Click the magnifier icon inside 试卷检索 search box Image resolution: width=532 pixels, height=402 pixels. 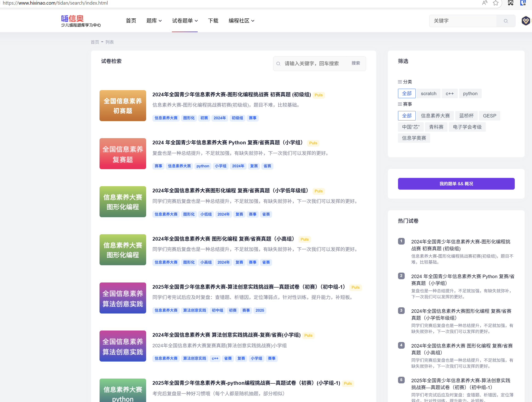pyautogui.click(x=279, y=63)
